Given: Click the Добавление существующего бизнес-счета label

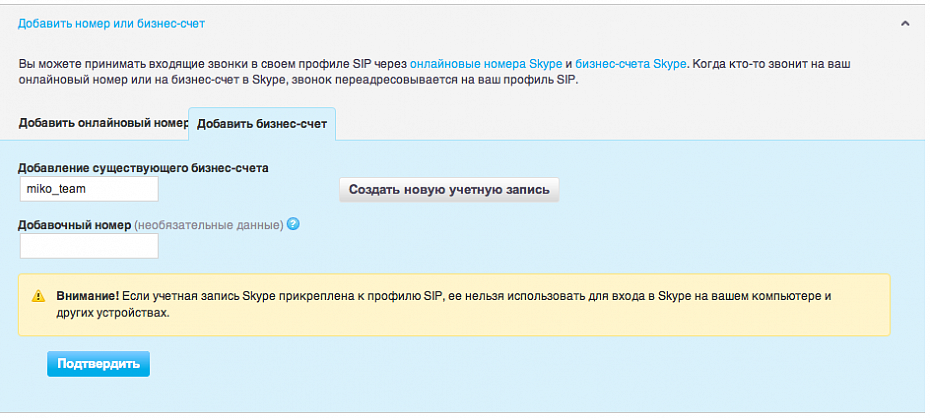Looking at the screenshot, I should pyautogui.click(x=144, y=168).
